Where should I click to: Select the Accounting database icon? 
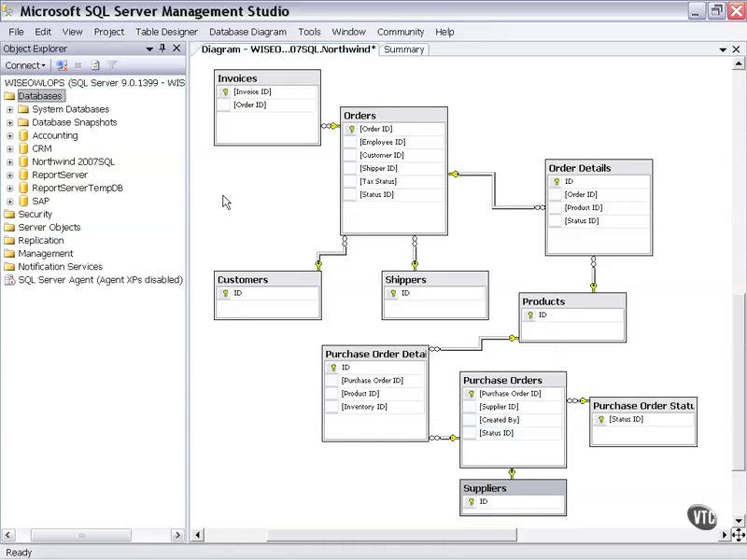point(23,135)
